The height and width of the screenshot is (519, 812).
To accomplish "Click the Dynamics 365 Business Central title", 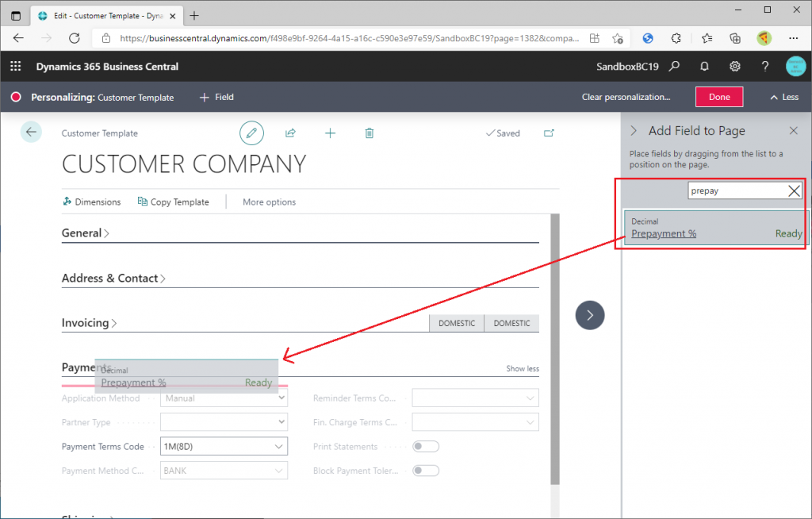I will [107, 67].
